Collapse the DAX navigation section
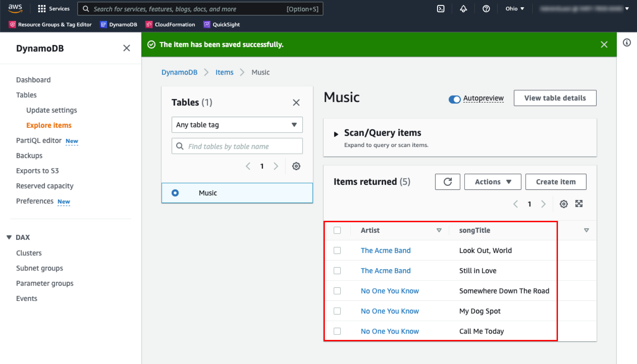This screenshot has height=364, width=637. tap(9, 237)
